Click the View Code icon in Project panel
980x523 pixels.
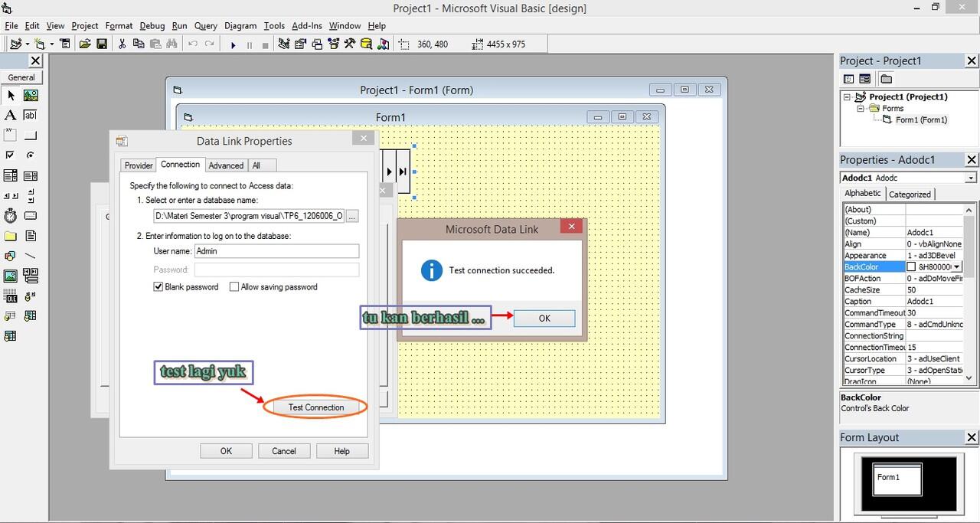(x=848, y=79)
